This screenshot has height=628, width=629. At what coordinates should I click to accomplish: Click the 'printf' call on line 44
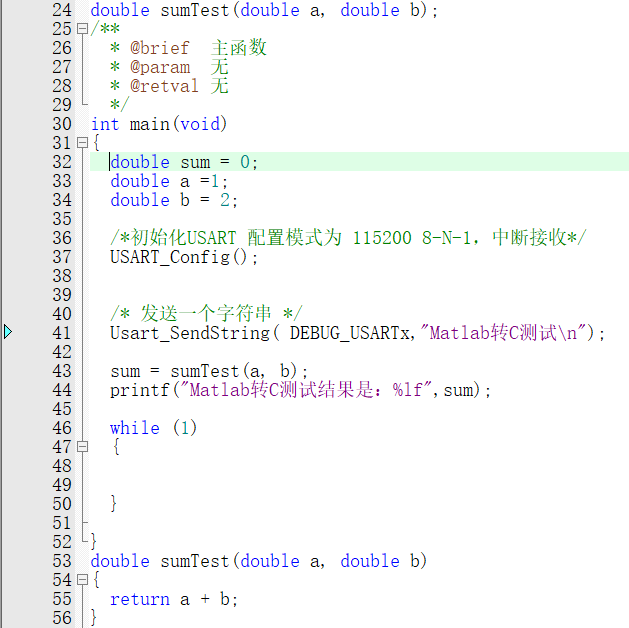point(140,390)
